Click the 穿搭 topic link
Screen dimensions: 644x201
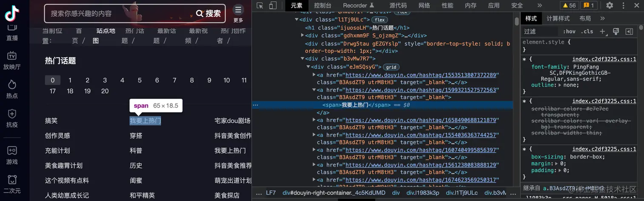click(x=136, y=136)
